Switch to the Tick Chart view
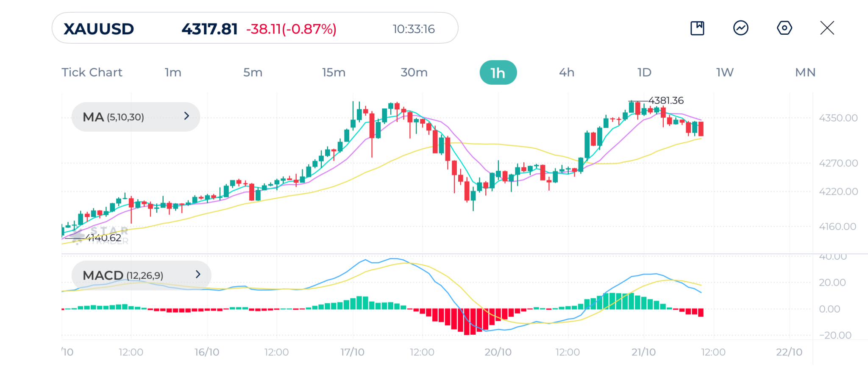868x383 pixels. coord(92,72)
